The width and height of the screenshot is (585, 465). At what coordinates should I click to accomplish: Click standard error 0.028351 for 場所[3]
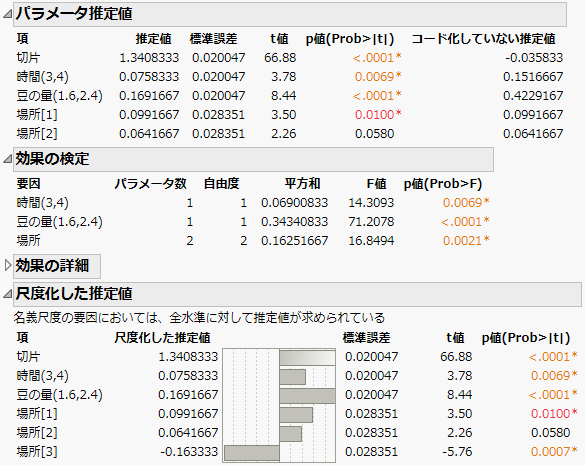pos(371,452)
